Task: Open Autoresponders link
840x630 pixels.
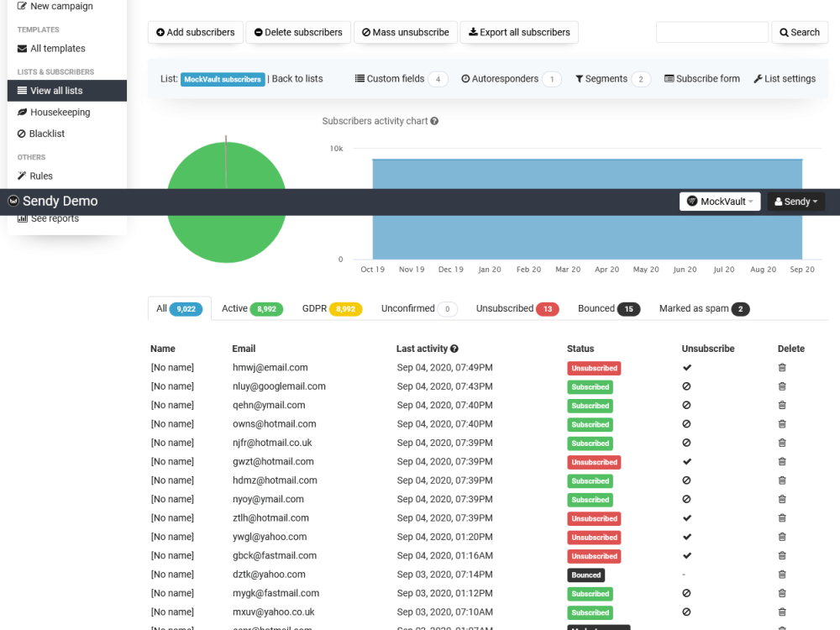Action: point(511,79)
